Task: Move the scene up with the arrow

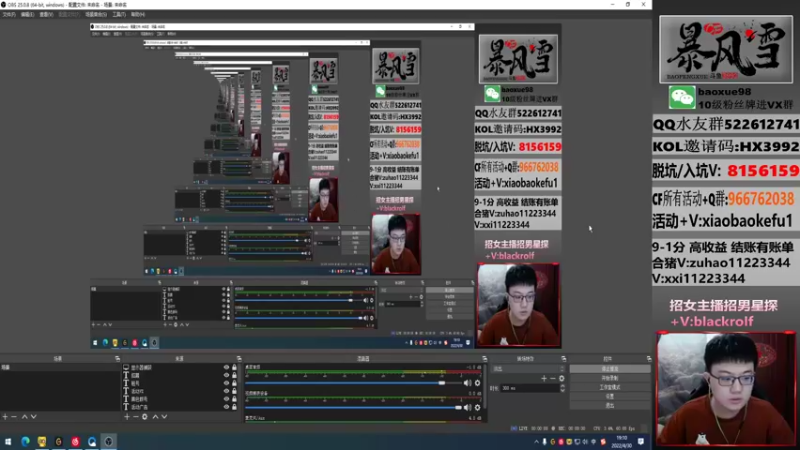Action: tap(24, 417)
